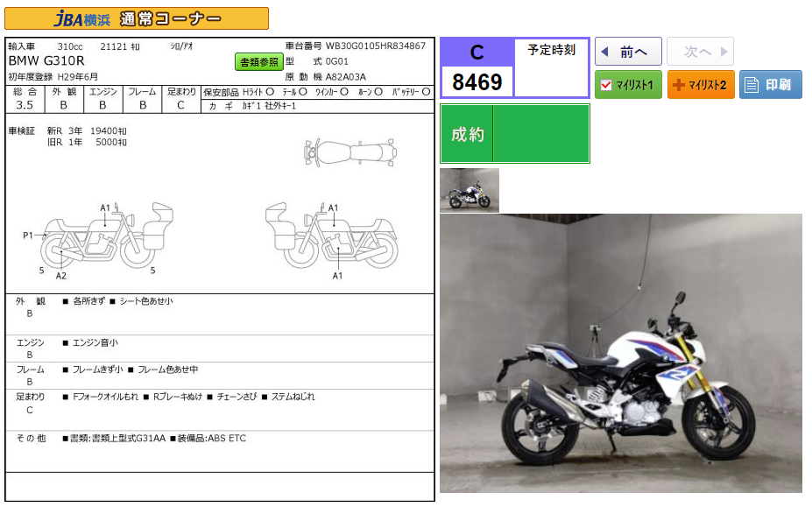The width and height of the screenshot is (812, 507).
Task: Click the A2 damage marker on diagram
Action: [x=61, y=276]
